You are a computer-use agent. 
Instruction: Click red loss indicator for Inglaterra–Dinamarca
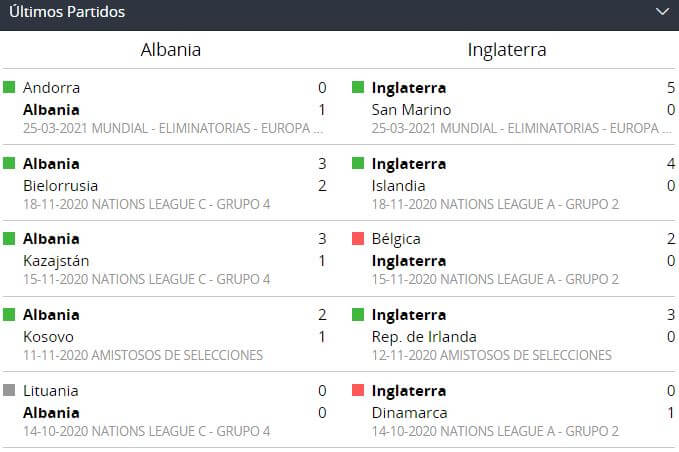point(358,392)
